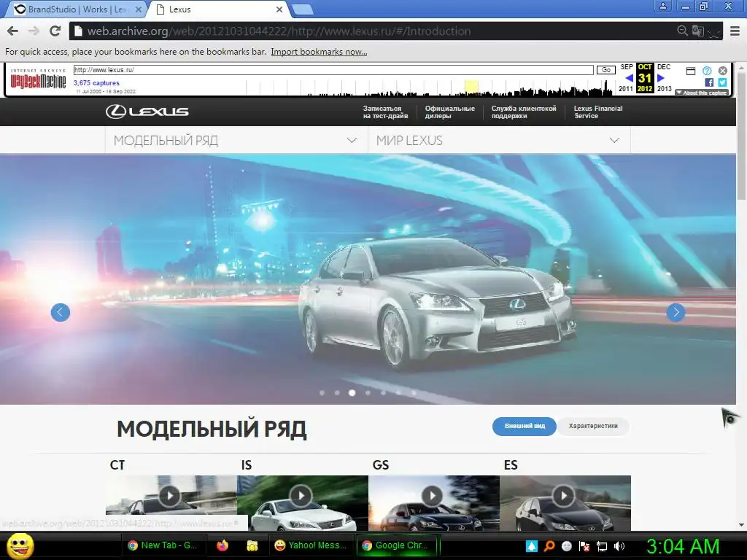This screenshot has width=747, height=560.
Task: Play the IS model video
Action: [x=301, y=496]
